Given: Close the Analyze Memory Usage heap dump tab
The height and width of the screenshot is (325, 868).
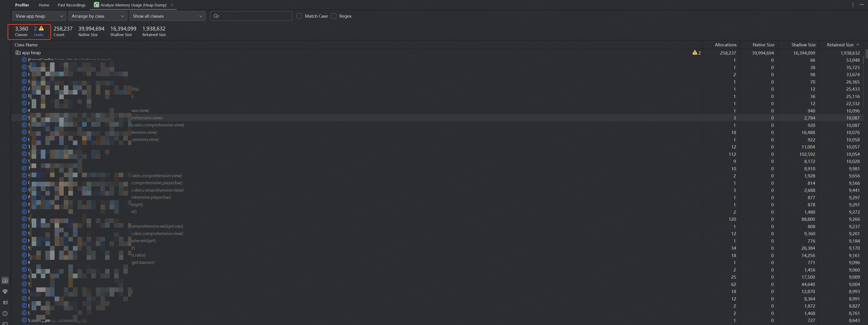Looking at the screenshot, I should tap(172, 5).
